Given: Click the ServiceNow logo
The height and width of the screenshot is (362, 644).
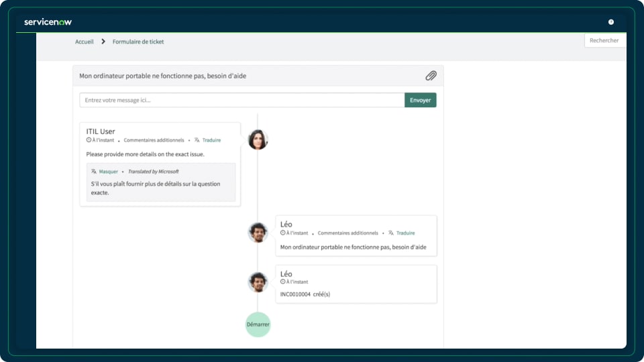Looking at the screenshot, I should tap(48, 22).
